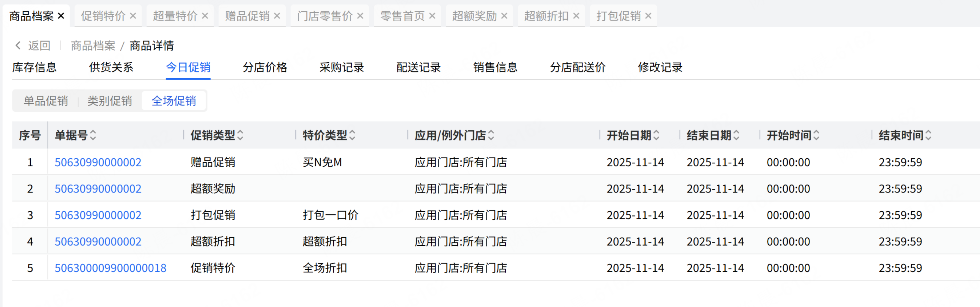Open 单据号 link in row 1

click(x=98, y=163)
